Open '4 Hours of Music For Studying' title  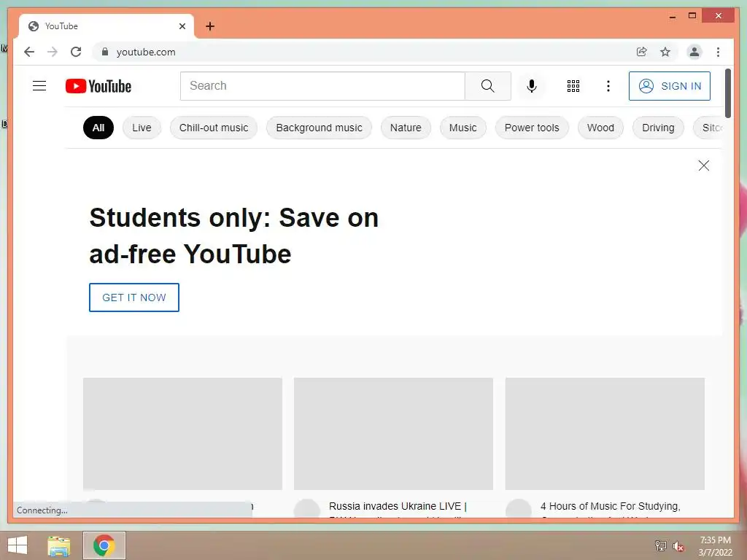coord(611,506)
